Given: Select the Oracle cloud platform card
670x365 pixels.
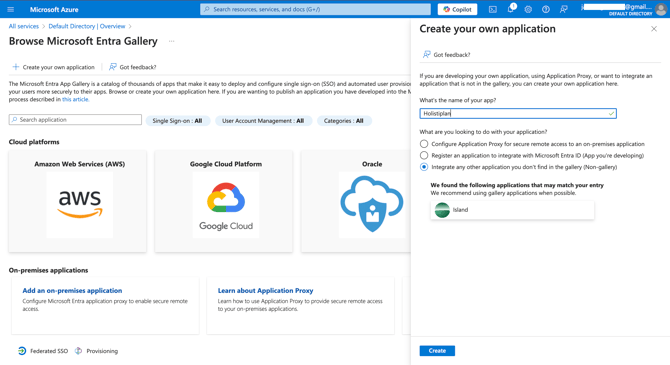Looking at the screenshot, I should coord(356,201).
